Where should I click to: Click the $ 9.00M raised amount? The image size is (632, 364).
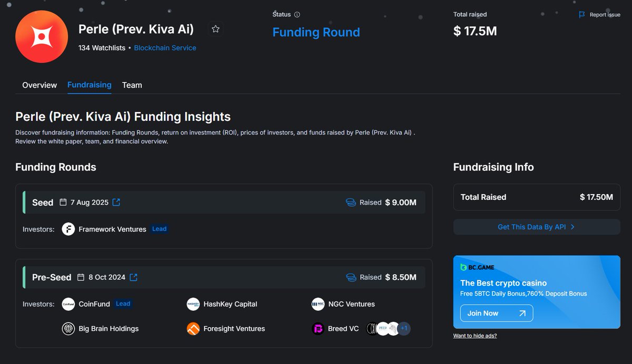[401, 203]
